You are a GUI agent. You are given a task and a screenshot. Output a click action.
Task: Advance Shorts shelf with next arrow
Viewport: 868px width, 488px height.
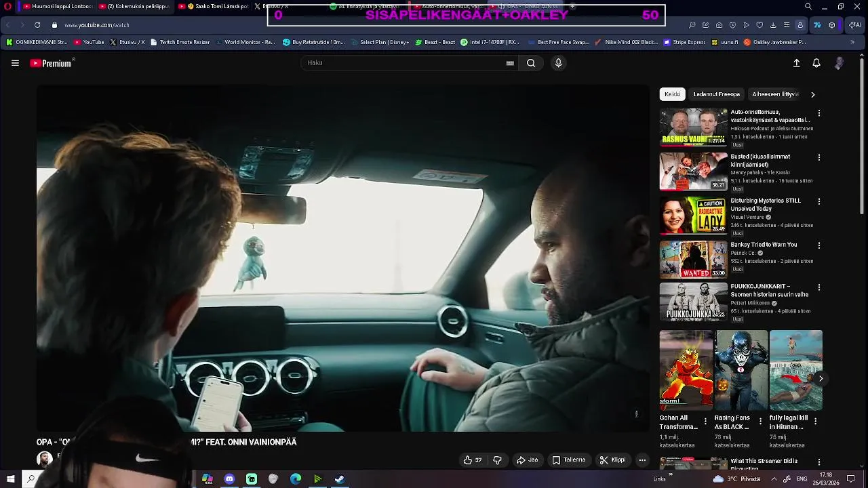click(821, 378)
